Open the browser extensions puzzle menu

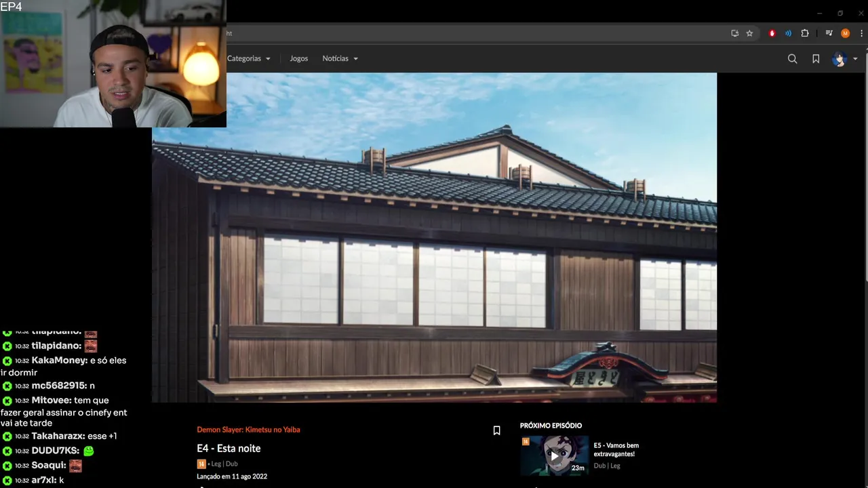pos(805,33)
